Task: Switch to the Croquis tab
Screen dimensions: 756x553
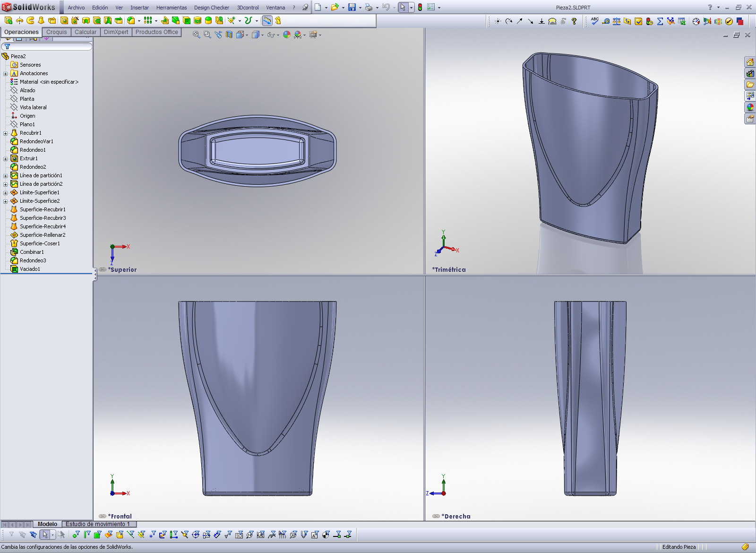Action: click(56, 32)
